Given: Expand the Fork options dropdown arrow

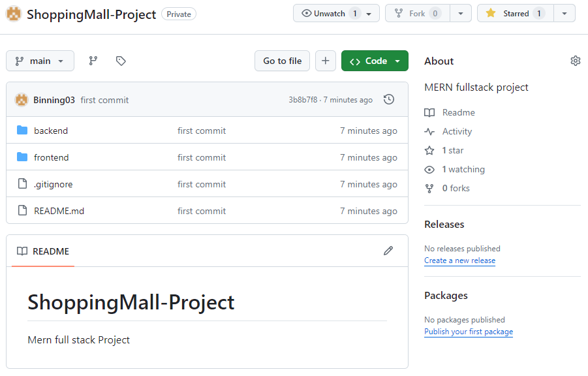Looking at the screenshot, I should coord(461,14).
